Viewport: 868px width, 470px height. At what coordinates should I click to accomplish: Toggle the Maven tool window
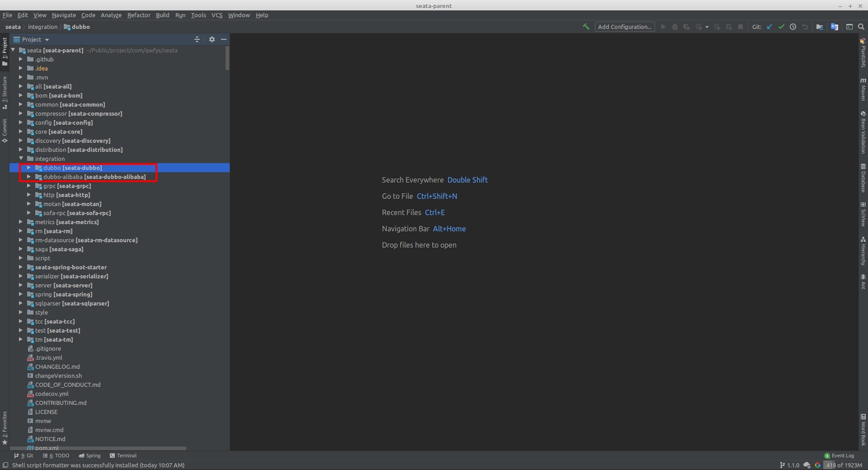tap(863, 89)
